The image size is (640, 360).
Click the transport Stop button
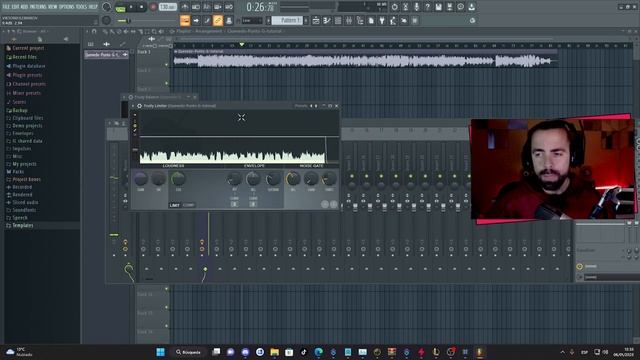click(x=142, y=7)
